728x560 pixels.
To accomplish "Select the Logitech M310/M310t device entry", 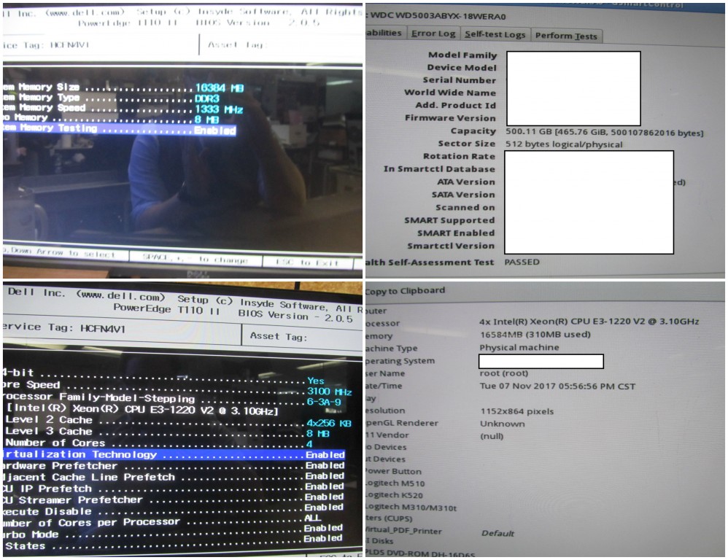I will pyautogui.click(x=411, y=507).
